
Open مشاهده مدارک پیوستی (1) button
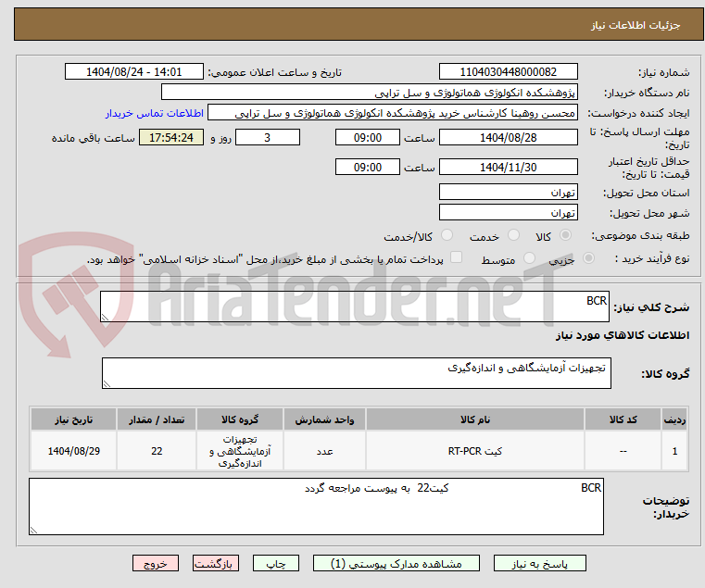tap(397, 563)
